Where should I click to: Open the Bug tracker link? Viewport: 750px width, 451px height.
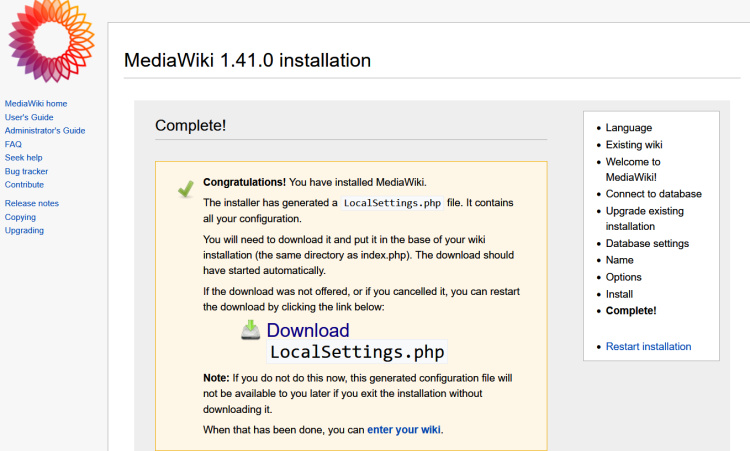click(26, 171)
